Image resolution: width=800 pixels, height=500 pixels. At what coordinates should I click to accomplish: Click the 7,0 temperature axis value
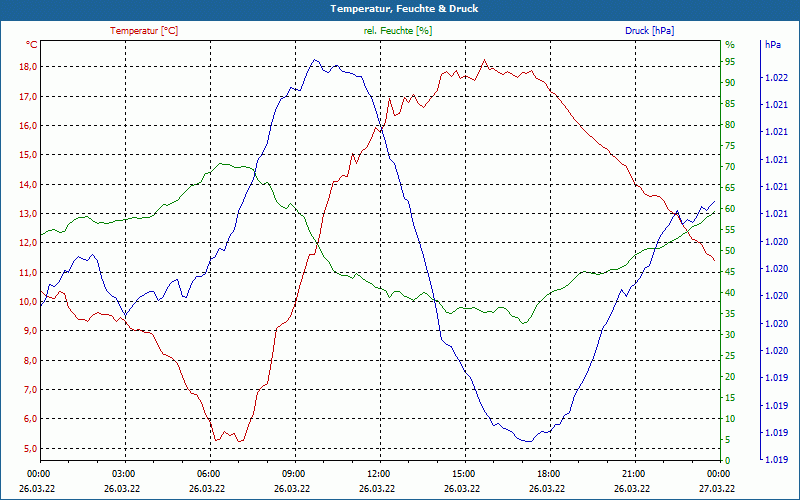point(30,389)
